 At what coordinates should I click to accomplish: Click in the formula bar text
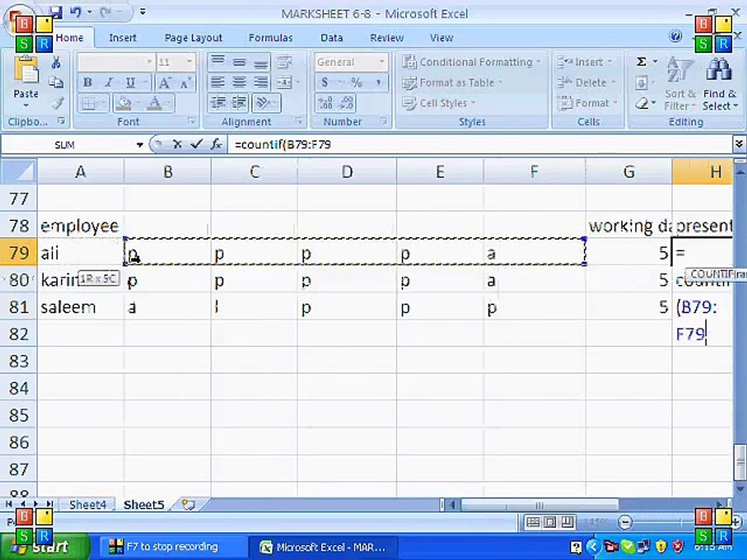(283, 145)
